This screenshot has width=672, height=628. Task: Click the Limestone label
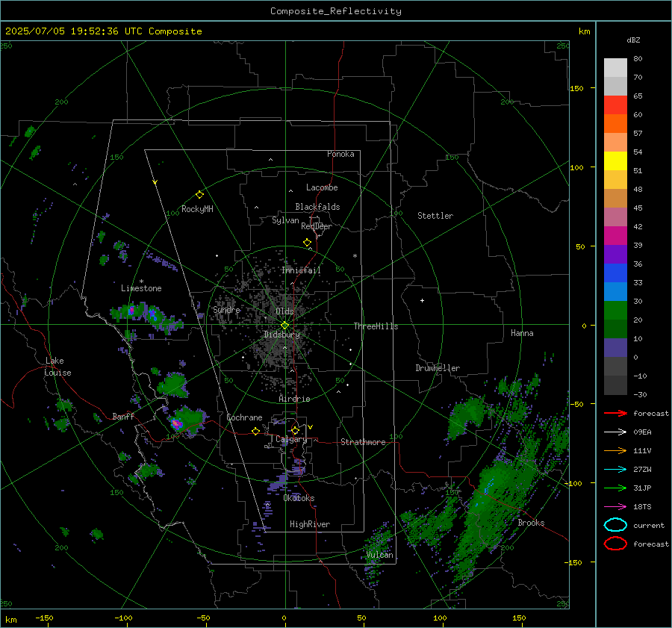(141, 288)
